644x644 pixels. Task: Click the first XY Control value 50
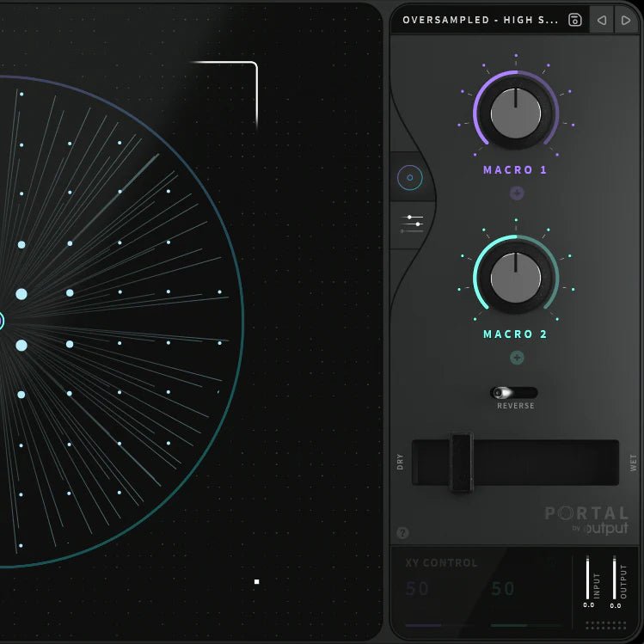[x=417, y=589]
